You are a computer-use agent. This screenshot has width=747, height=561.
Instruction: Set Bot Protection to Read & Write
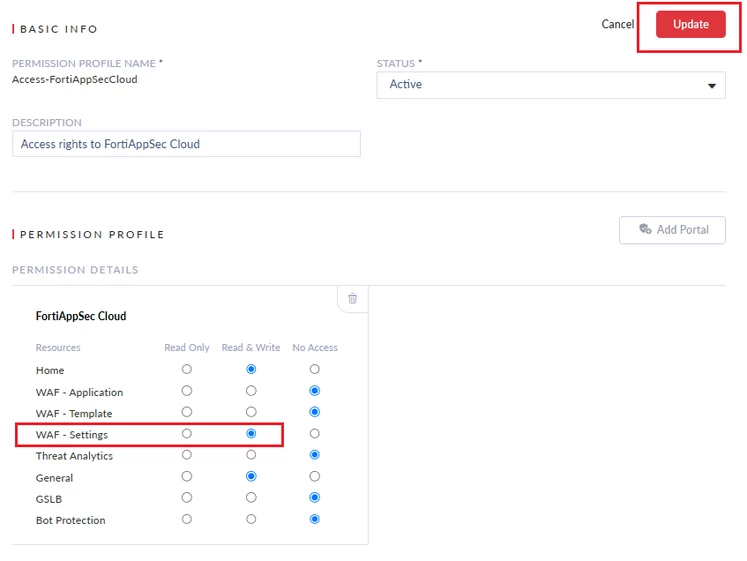251,519
